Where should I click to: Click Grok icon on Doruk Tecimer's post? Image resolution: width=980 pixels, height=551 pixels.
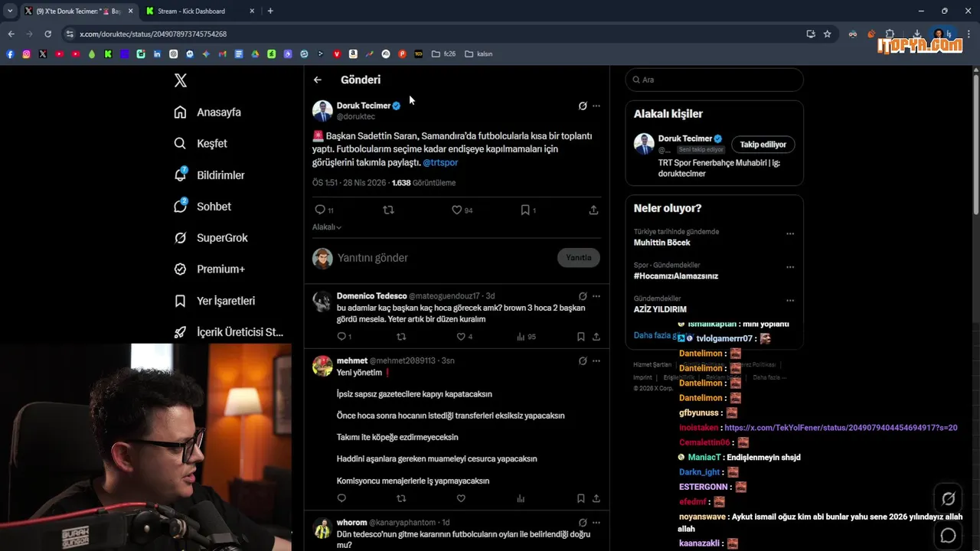(x=583, y=106)
